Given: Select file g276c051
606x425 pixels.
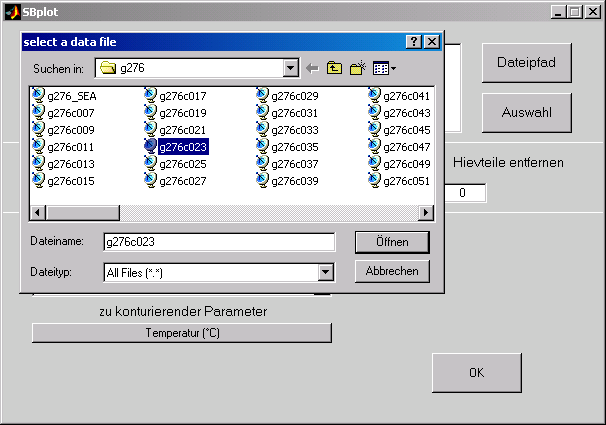Looking at the screenshot, I should pos(406,180).
